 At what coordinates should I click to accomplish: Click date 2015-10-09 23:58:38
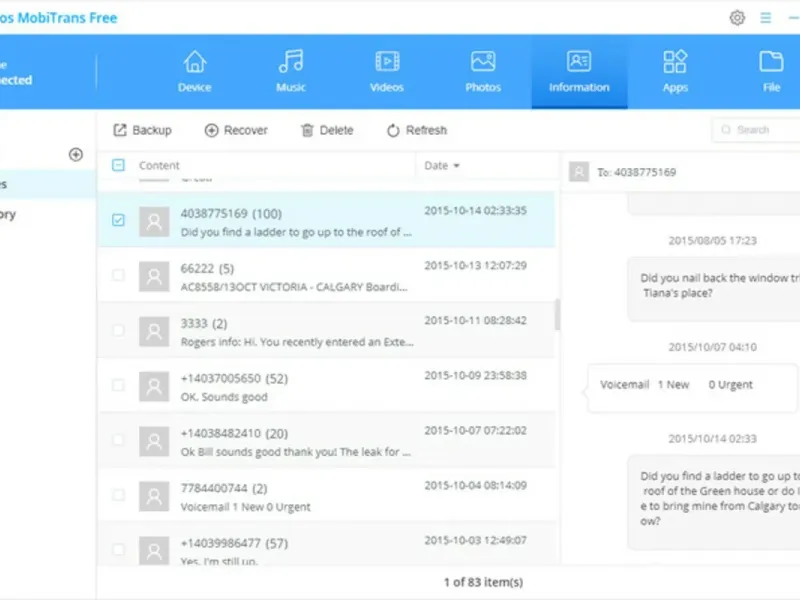tap(476, 376)
